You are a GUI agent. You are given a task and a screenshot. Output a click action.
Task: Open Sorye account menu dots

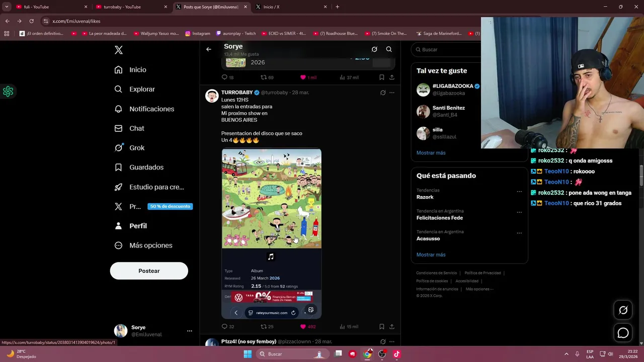tap(190, 331)
